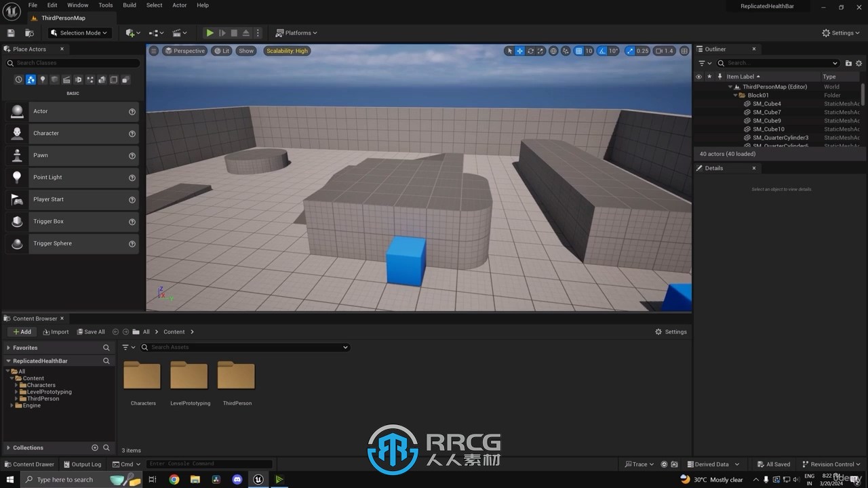Open the File menu
This screenshot has height=488, width=868.
(33, 5)
